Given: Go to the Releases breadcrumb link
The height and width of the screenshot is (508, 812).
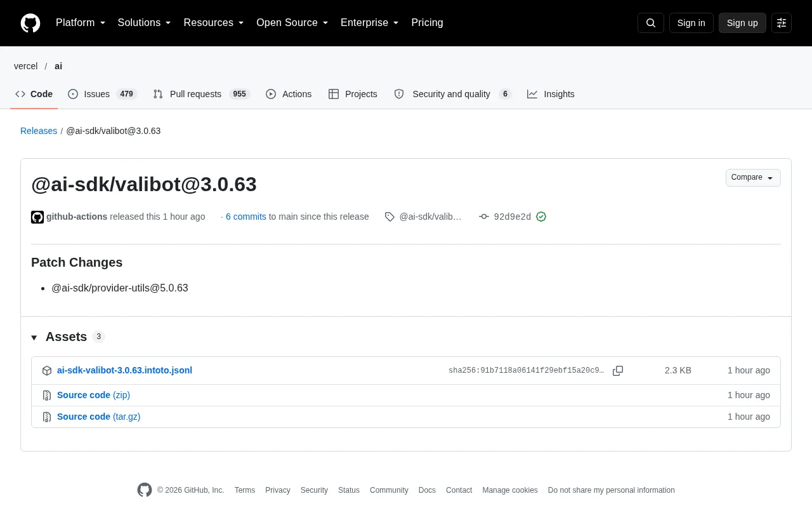Looking at the screenshot, I should pyautogui.click(x=39, y=131).
